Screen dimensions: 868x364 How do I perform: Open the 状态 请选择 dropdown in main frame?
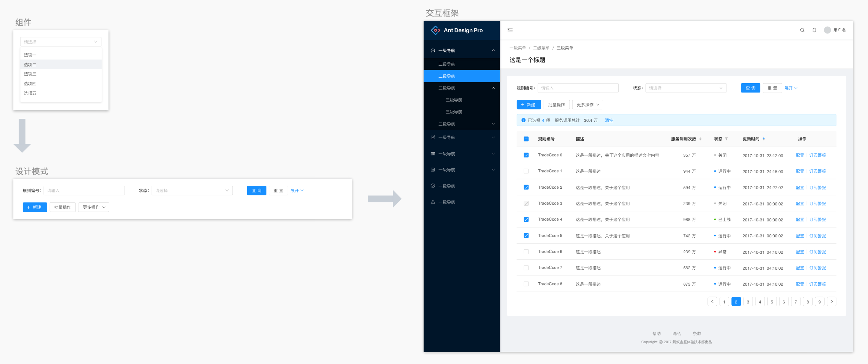pyautogui.click(x=686, y=88)
